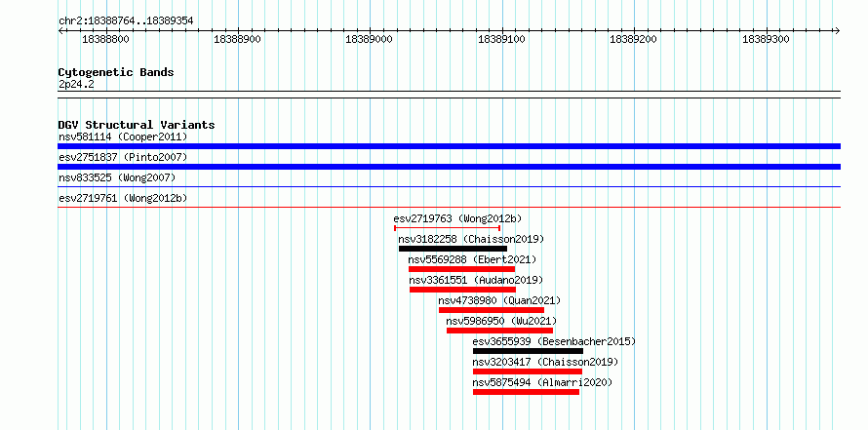The height and width of the screenshot is (430, 868).
Task: Click the thin blue line under nsv833525
Action: click(x=449, y=187)
